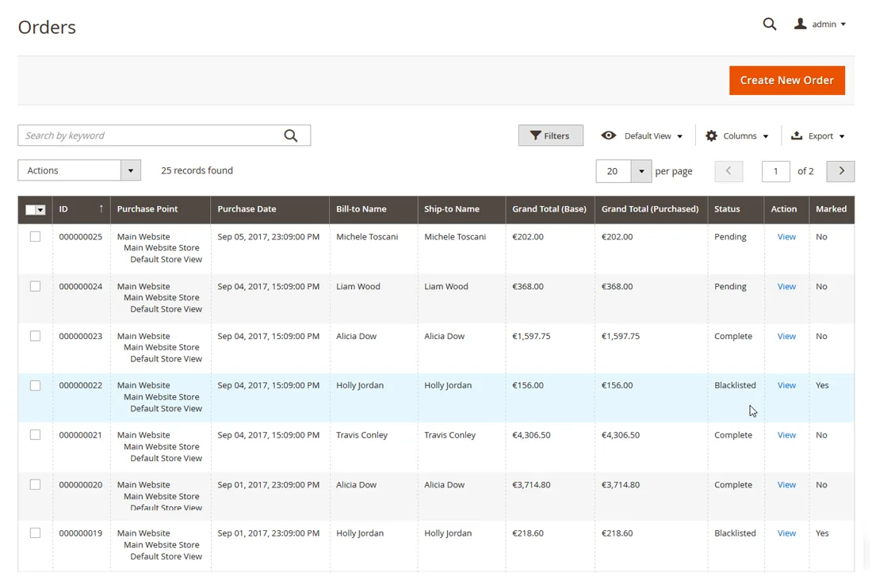
Task: Click the Orders page title
Action: click(x=47, y=27)
